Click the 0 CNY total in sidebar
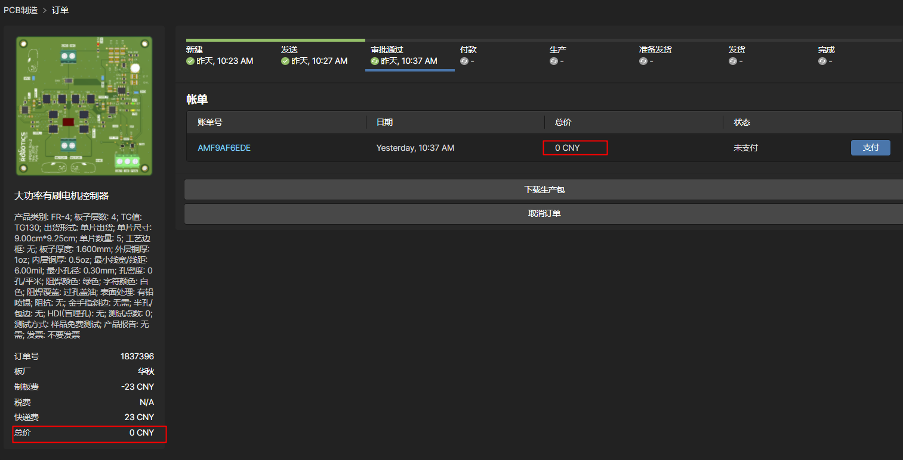Viewport: 904px width, 460px height. coord(141,432)
